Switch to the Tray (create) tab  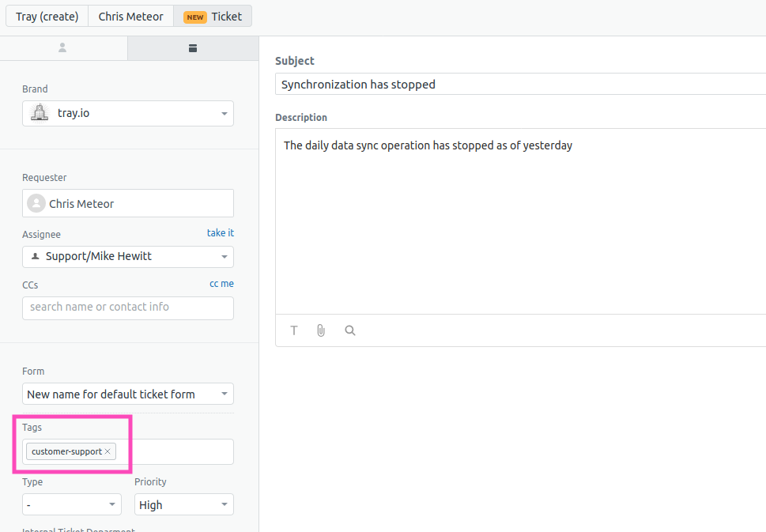point(46,16)
